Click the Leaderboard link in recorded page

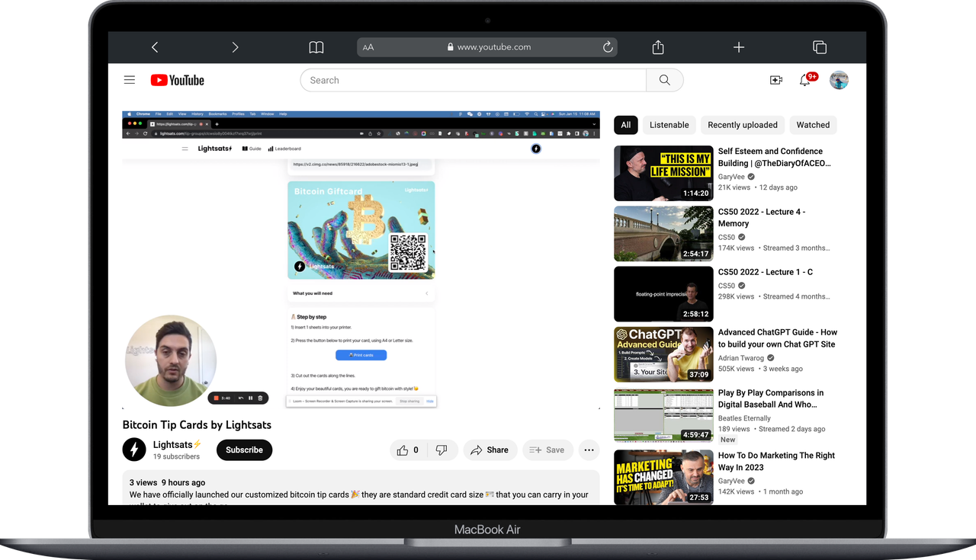(284, 149)
